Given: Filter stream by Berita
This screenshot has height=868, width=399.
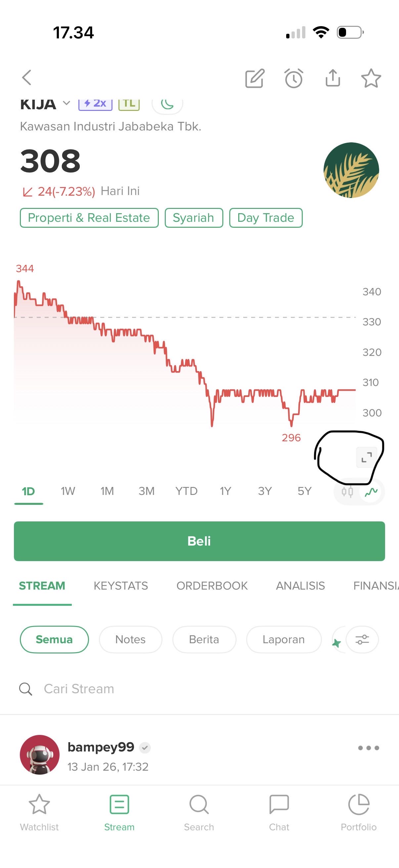Looking at the screenshot, I should click(204, 639).
